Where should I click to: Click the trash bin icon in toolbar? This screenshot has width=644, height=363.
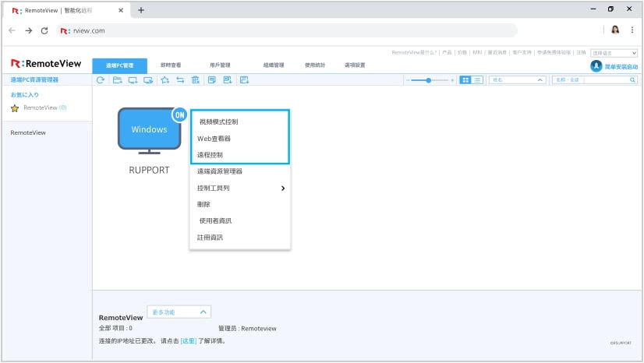[x=196, y=80]
